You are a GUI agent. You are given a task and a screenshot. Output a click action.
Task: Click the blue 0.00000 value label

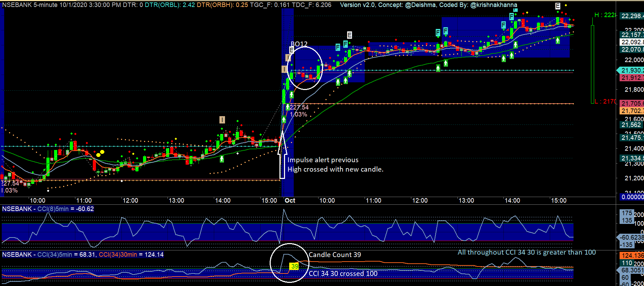pyautogui.click(x=632, y=197)
